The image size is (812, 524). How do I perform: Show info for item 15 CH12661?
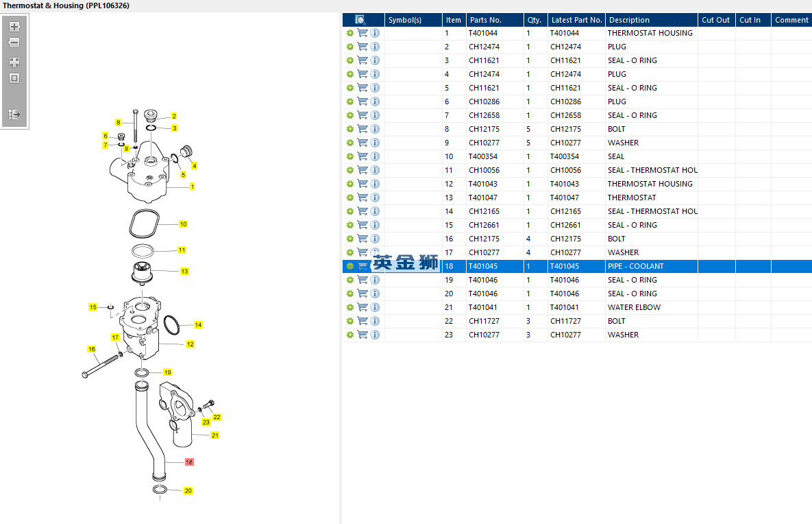(375, 225)
